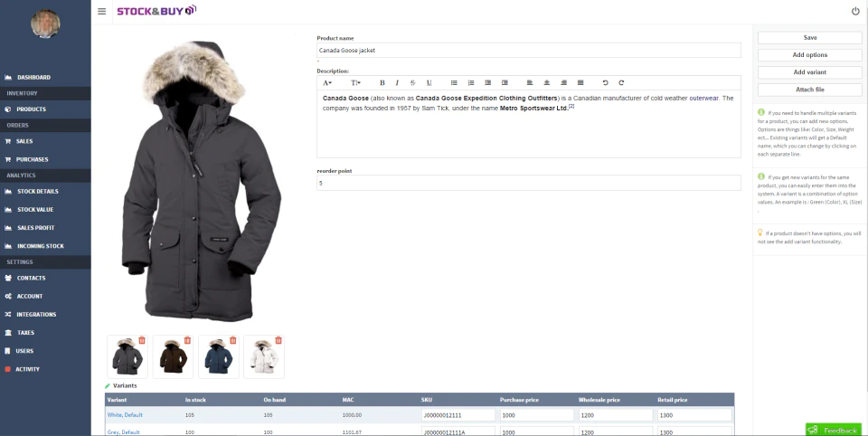The width and height of the screenshot is (868, 436).
Task: Insert a bulleted list
Action: [x=454, y=82]
